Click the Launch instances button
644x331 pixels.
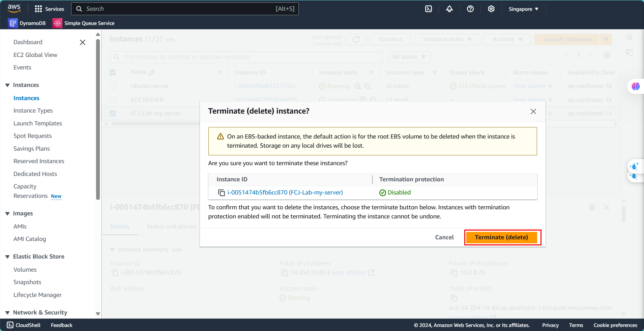567,39
